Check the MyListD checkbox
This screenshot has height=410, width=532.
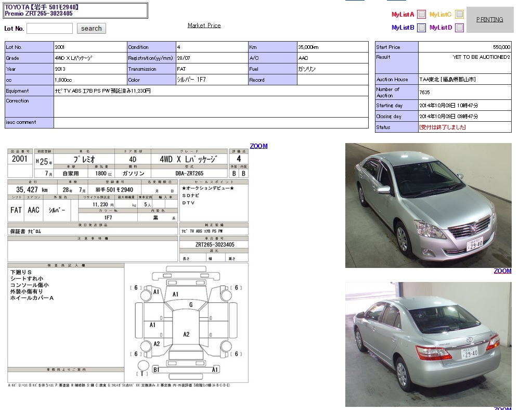pos(459,28)
